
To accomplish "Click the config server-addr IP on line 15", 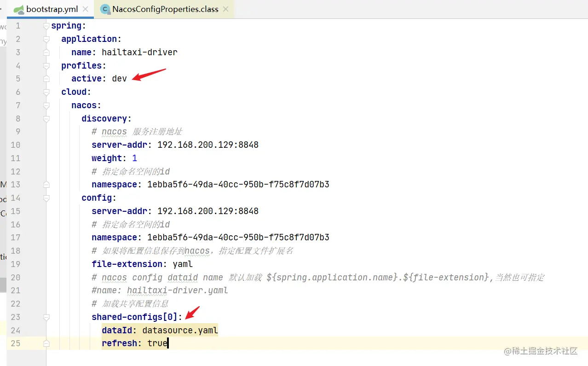I will (208, 211).
